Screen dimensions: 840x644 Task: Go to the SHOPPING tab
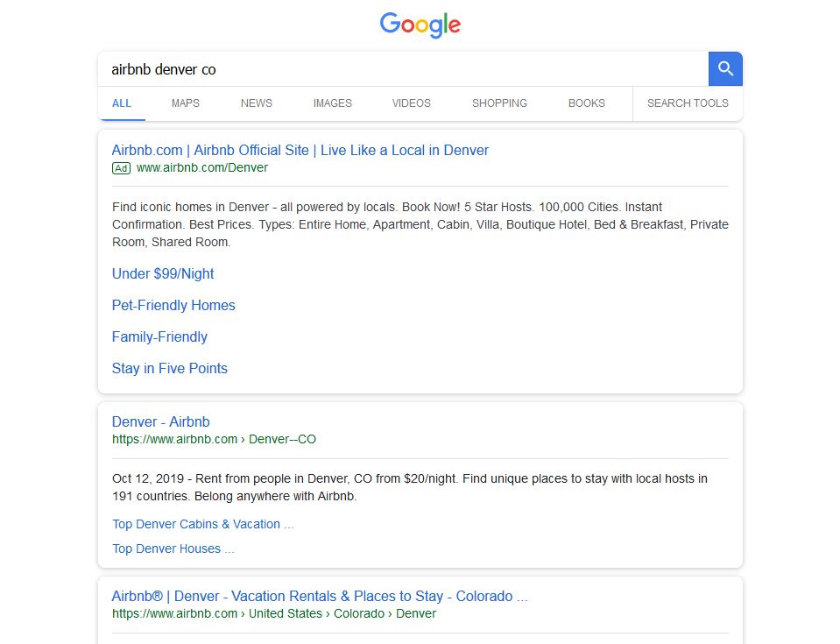coord(499,103)
